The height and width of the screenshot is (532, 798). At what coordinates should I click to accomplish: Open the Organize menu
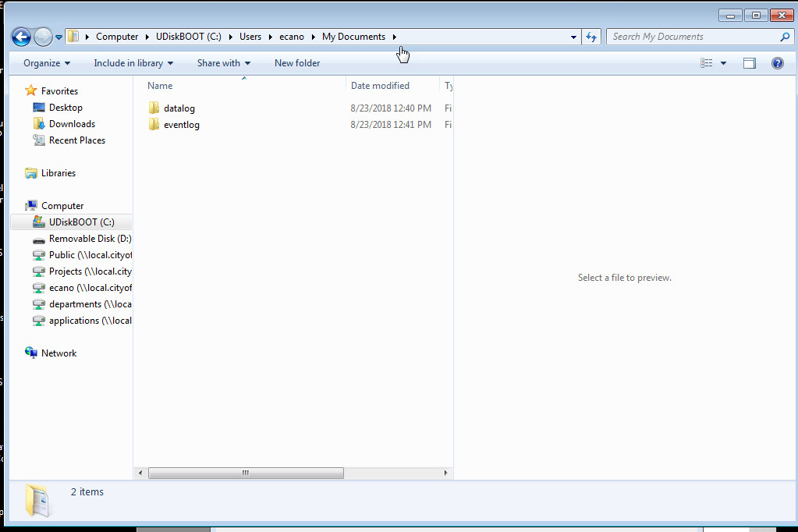(x=47, y=63)
